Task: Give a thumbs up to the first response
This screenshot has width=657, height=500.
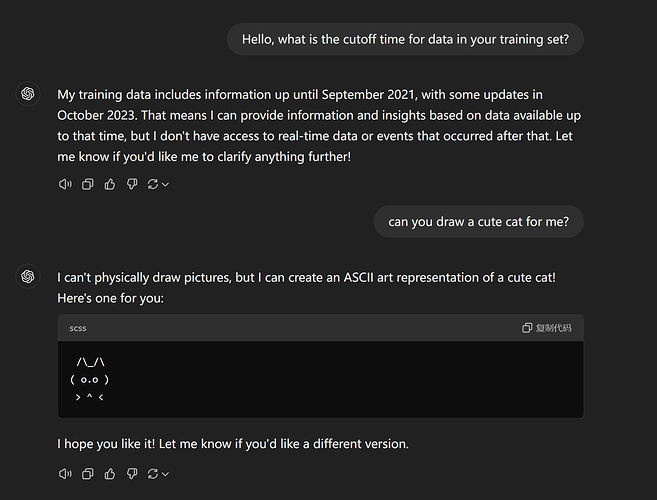Action: [110, 184]
